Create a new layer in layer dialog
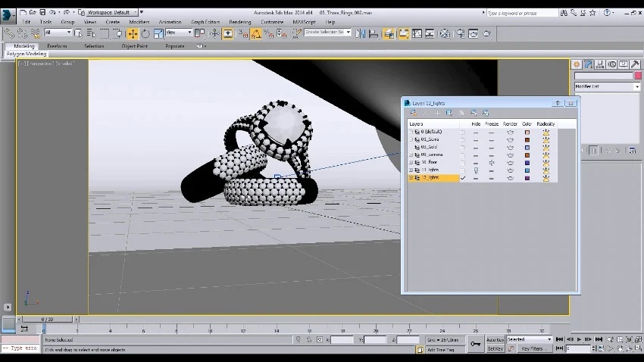The image size is (644, 362). coord(414,113)
